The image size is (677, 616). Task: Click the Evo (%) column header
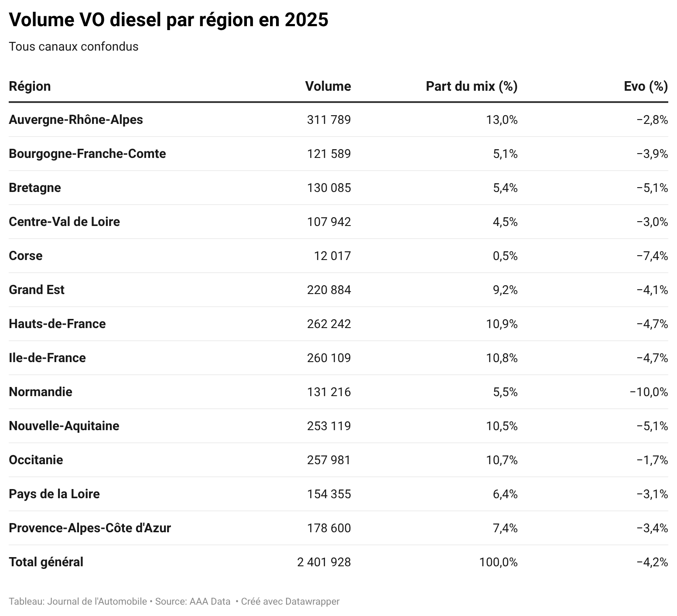pos(646,86)
